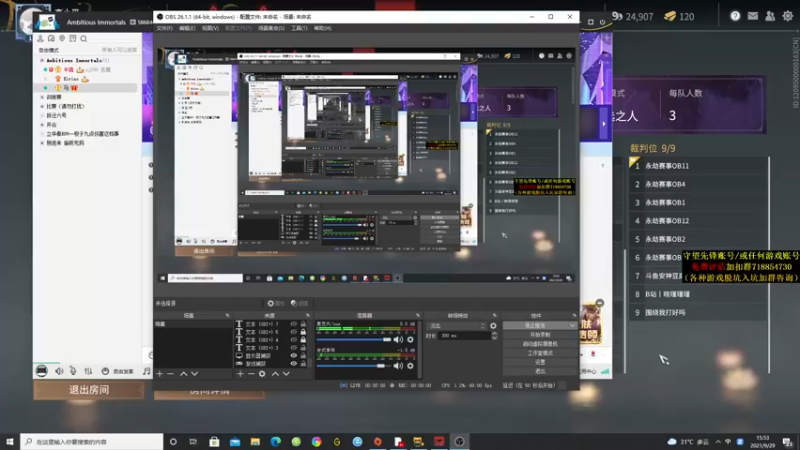The width and height of the screenshot is (800, 450).
Task: Open the game mail envelope icon
Action: (x=753, y=16)
